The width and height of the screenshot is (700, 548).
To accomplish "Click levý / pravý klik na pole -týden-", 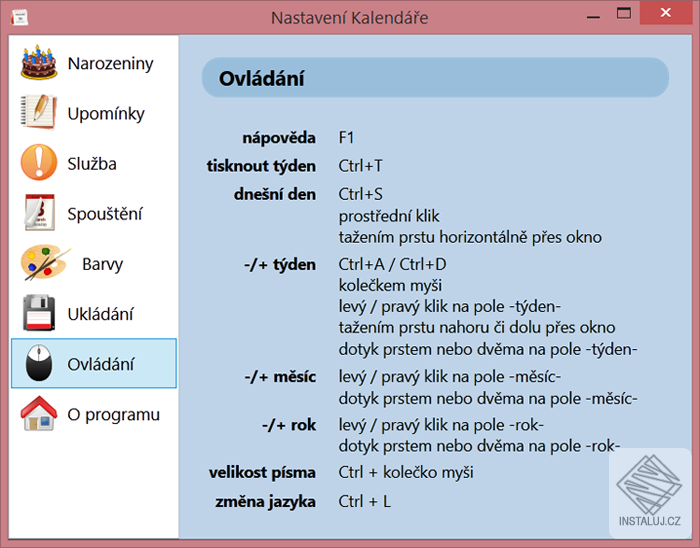I will click(450, 307).
